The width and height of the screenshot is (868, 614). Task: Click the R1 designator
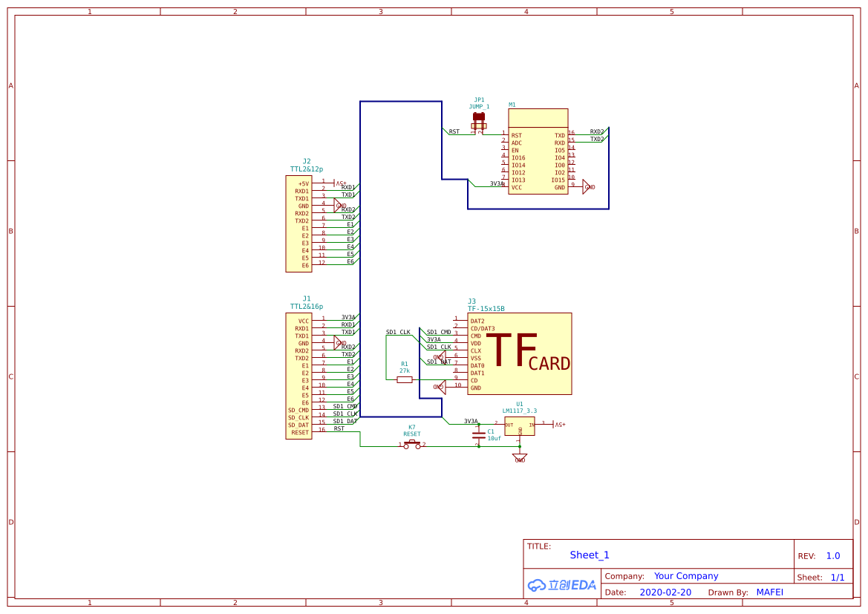click(x=405, y=365)
